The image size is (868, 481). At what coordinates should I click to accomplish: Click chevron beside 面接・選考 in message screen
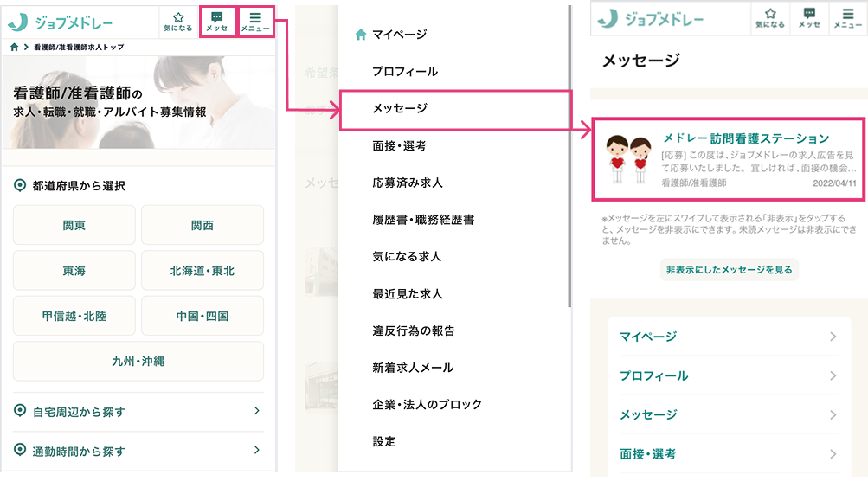click(x=833, y=454)
